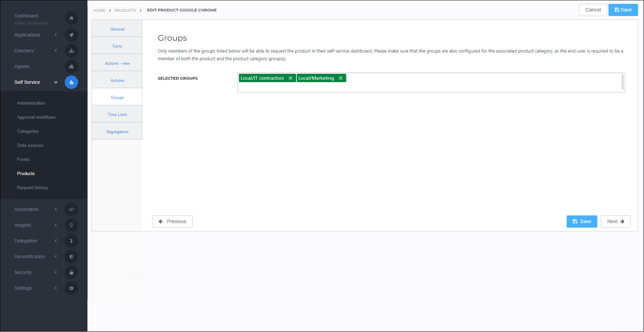The height and width of the screenshot is (332, 644).
Task: Open the Segregation tab
Action: [x=117, y=131]
